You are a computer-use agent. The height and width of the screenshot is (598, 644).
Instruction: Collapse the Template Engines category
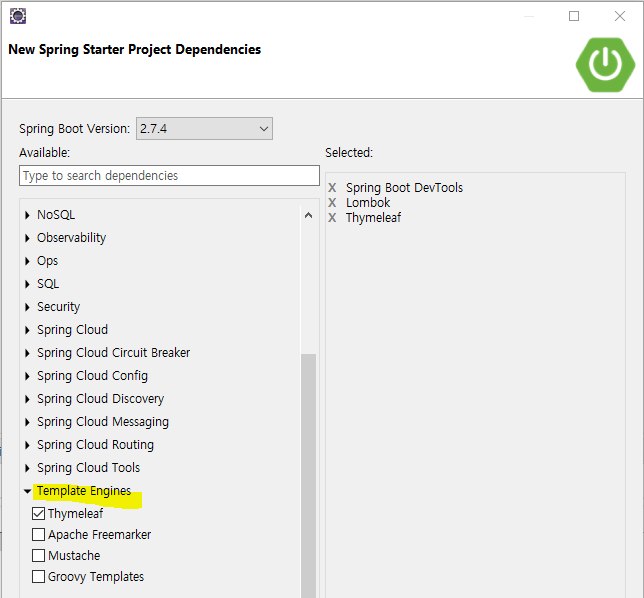tap(28, 491)
